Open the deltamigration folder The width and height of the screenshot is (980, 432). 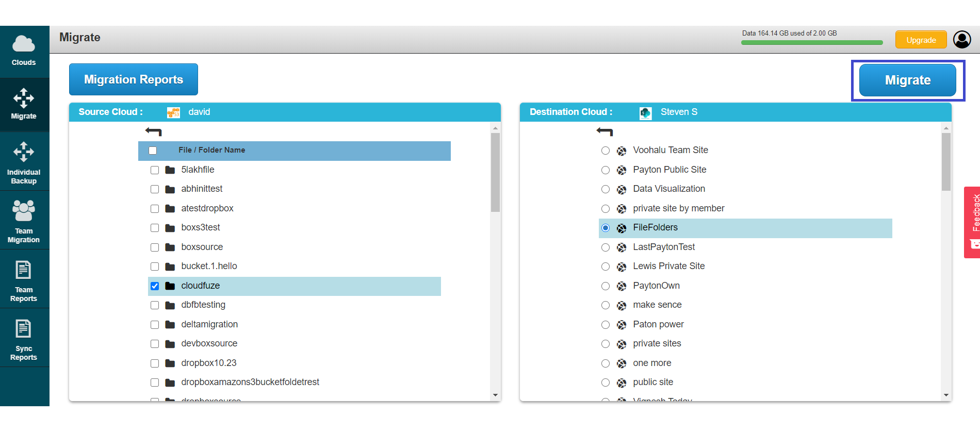209,324
